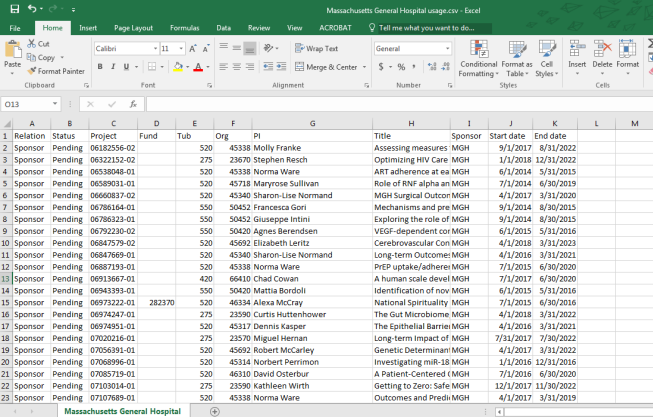653x417 pixels.
Task: Apply accounting dollar format
Action: point(381,67)
